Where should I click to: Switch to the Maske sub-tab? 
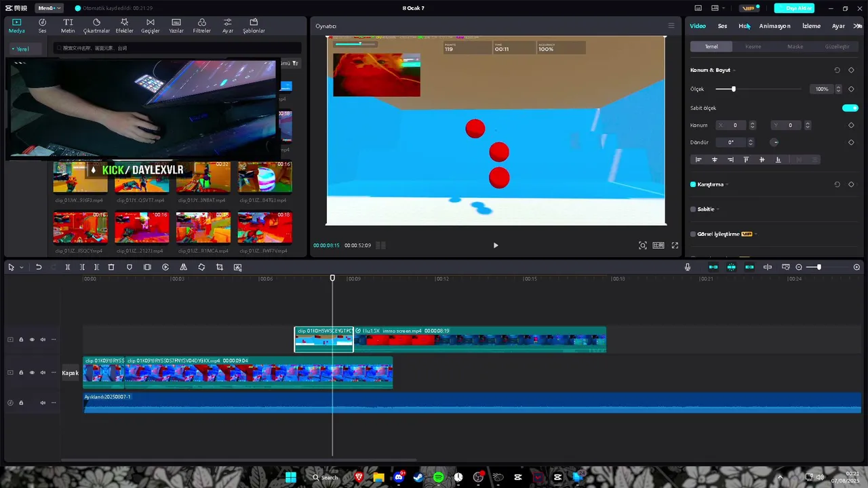pyautogui.click(x=795, y=47)
